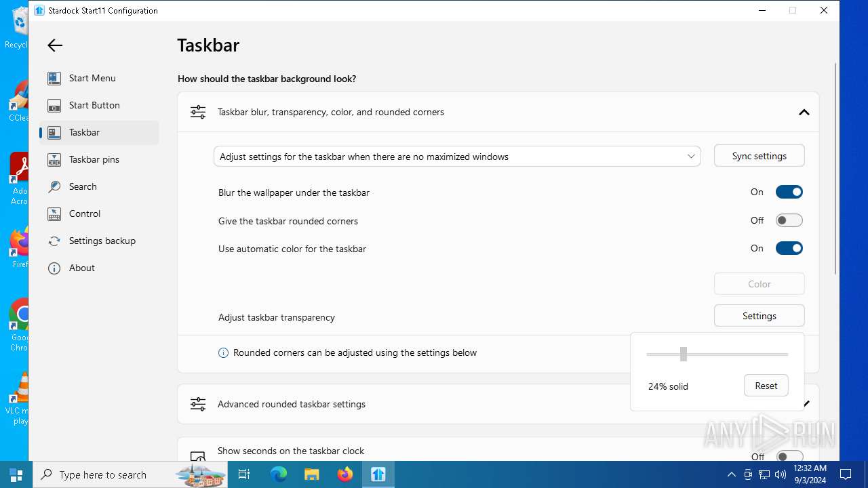The width and height of the screenshot is (868, 488).
Task: Click the Settings backup sync icon
Action: [x=54, y=241]
